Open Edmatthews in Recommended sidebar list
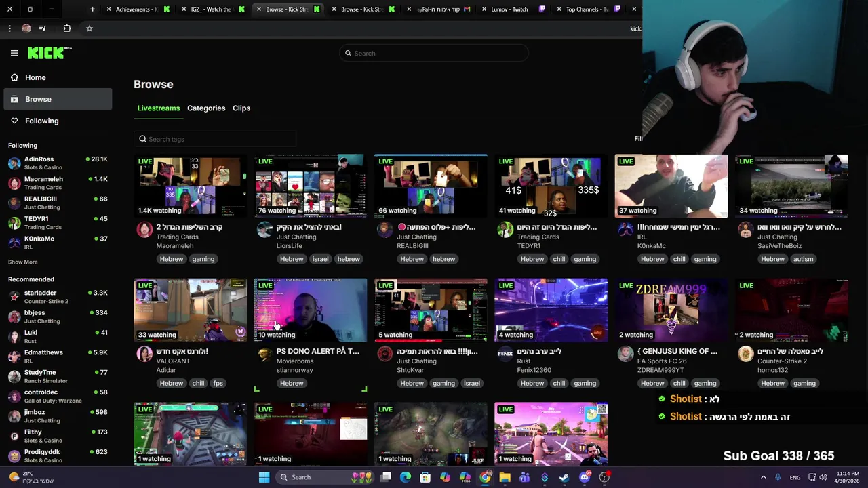This screenshot has height=488, width=868. click(x=58, y=357)
